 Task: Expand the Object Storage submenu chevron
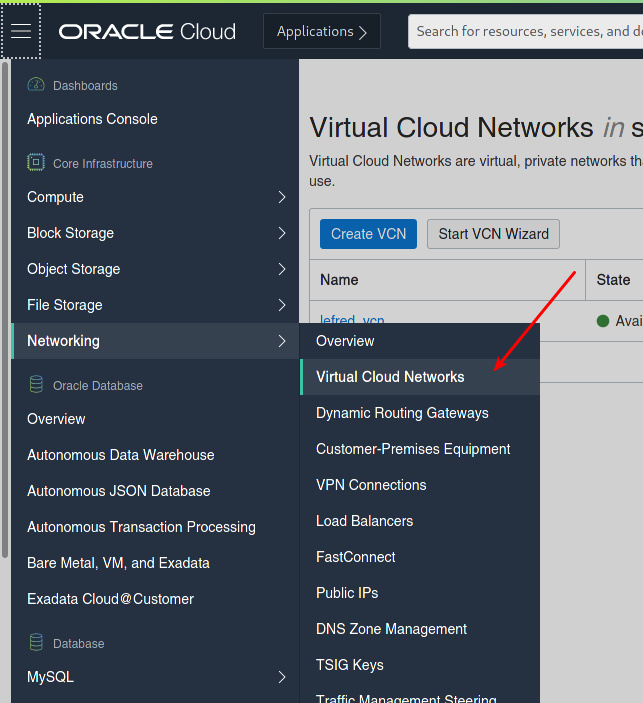[x=282, y=269]
